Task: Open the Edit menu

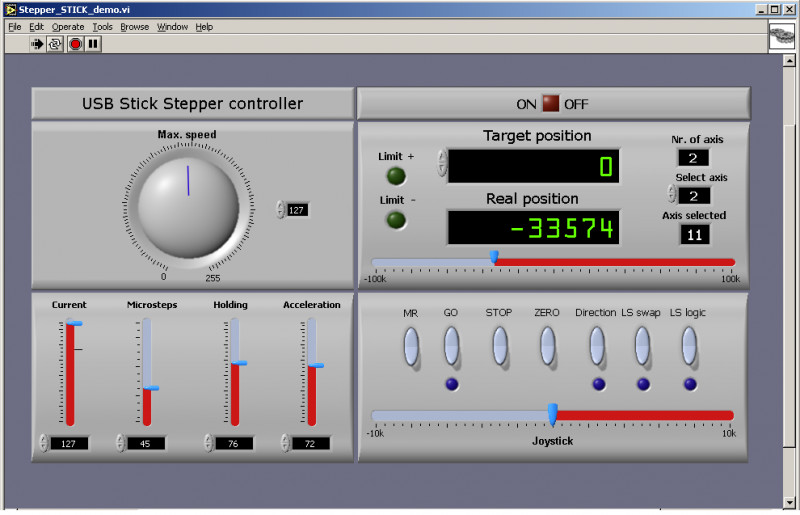Action: click(36, 27)
